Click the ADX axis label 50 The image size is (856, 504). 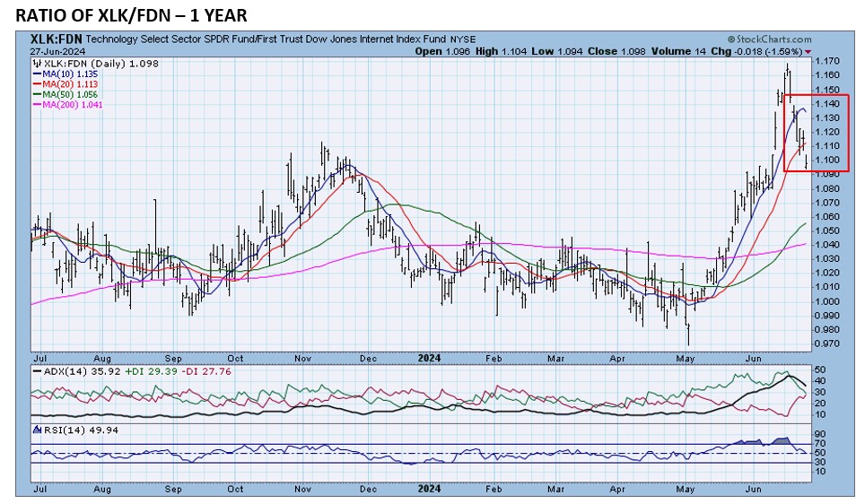(x=819, y=369)
